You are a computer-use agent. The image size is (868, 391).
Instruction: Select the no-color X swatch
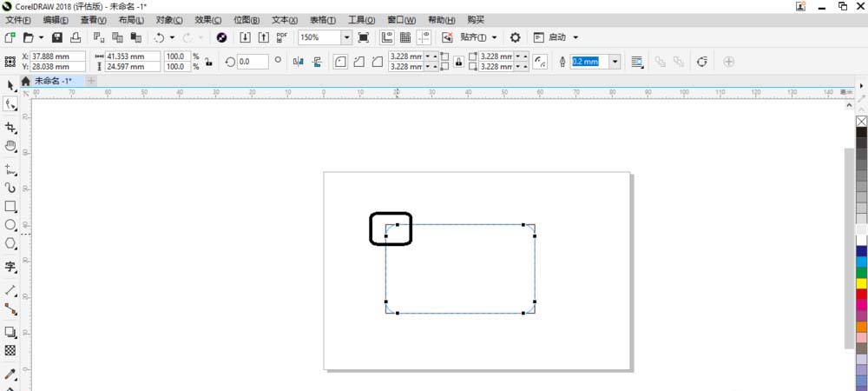[x=861, y=122]
